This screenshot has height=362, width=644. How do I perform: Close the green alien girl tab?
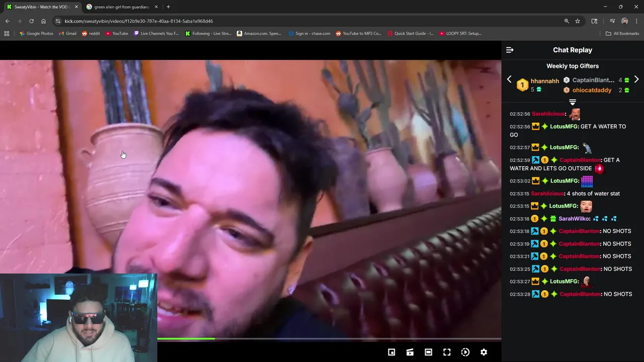pos(156,7)
